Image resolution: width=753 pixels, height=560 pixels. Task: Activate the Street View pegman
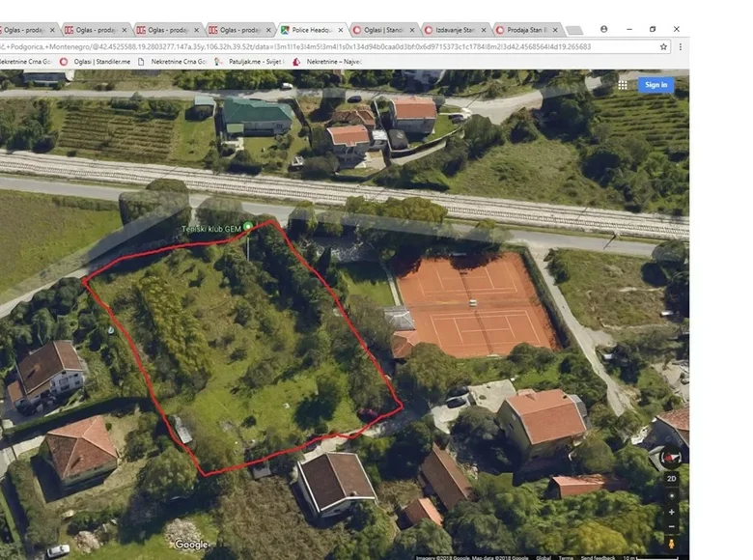[671, 544]
